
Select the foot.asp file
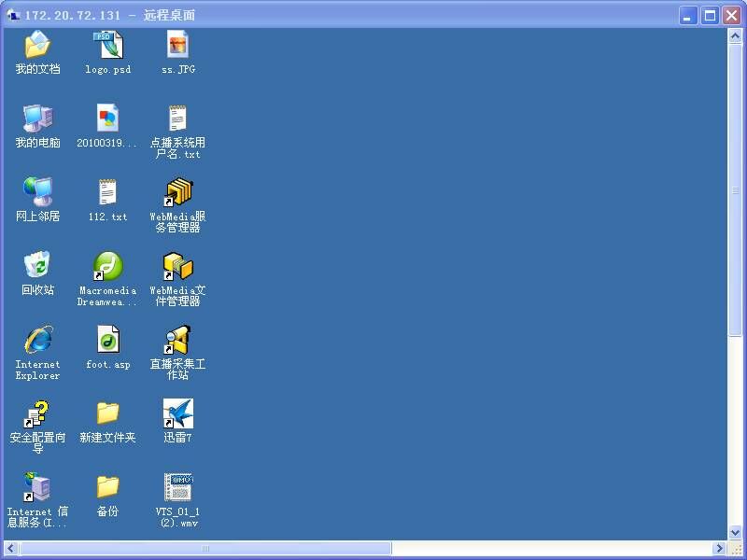pyautogui.click(x=107, y=340)
